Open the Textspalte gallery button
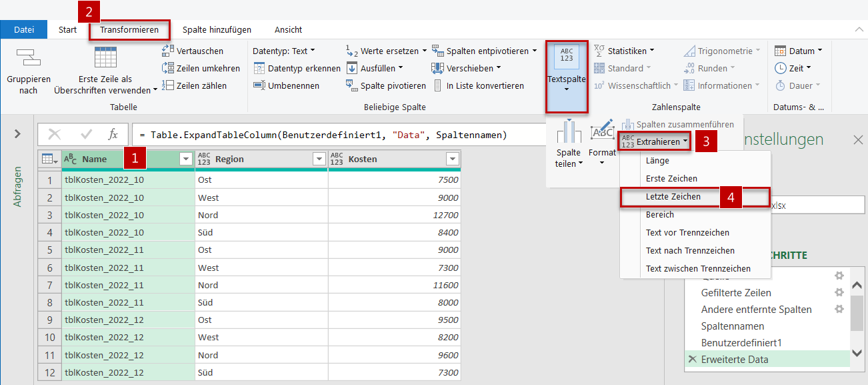This screenshot has height=385, width=868. coord(567,77)
